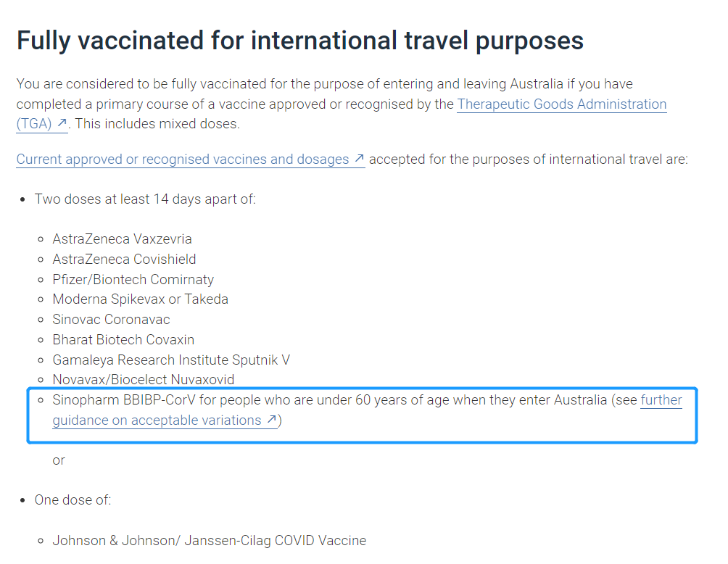Click the 'One dose of:' bullet text
728x564 pixels.
coord(73,500)
